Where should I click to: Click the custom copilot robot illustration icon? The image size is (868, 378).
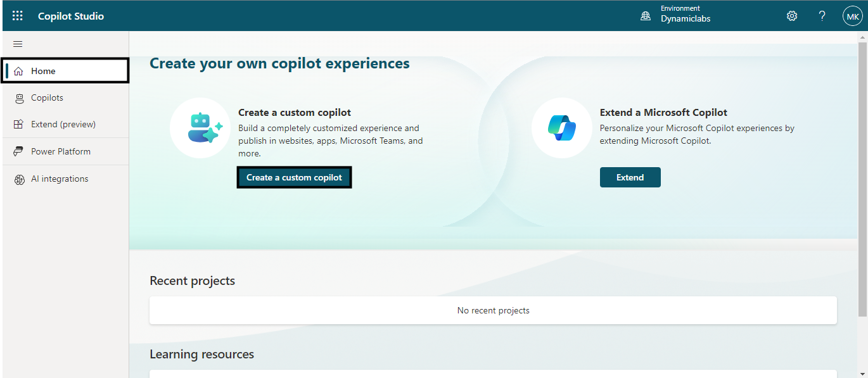[x=200, y=128]
